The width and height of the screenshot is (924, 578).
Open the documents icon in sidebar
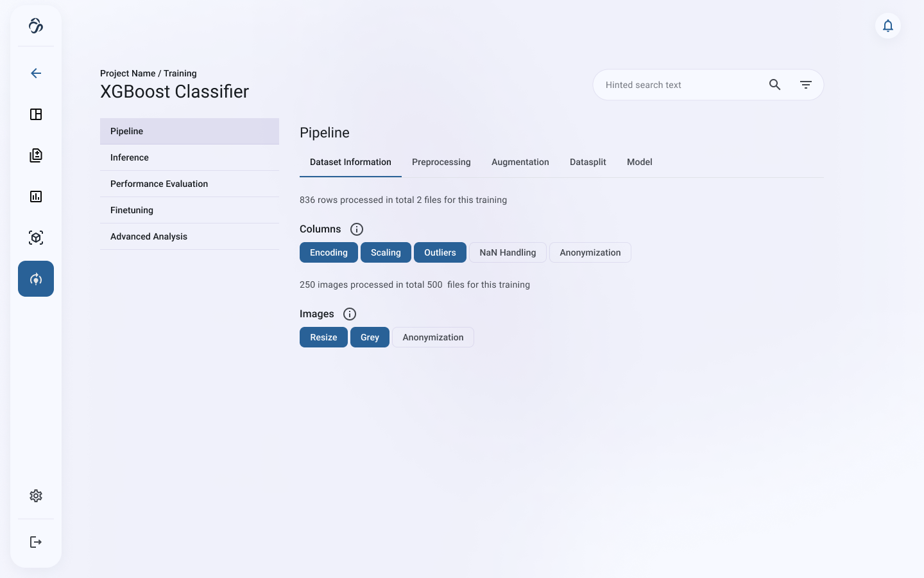tap(36, 155)
